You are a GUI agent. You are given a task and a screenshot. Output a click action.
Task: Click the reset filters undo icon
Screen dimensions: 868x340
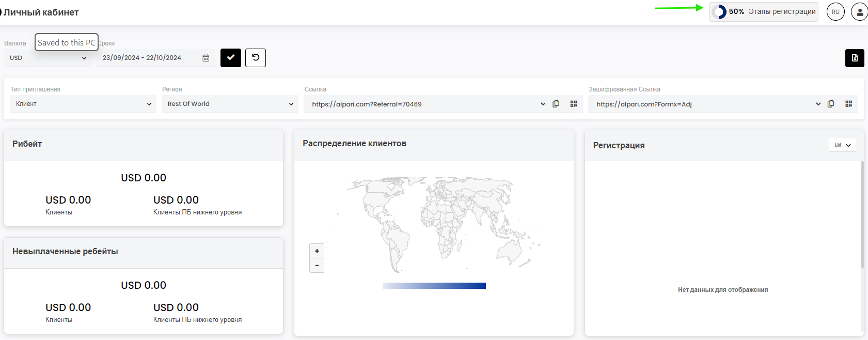click(x=256, y=58)
